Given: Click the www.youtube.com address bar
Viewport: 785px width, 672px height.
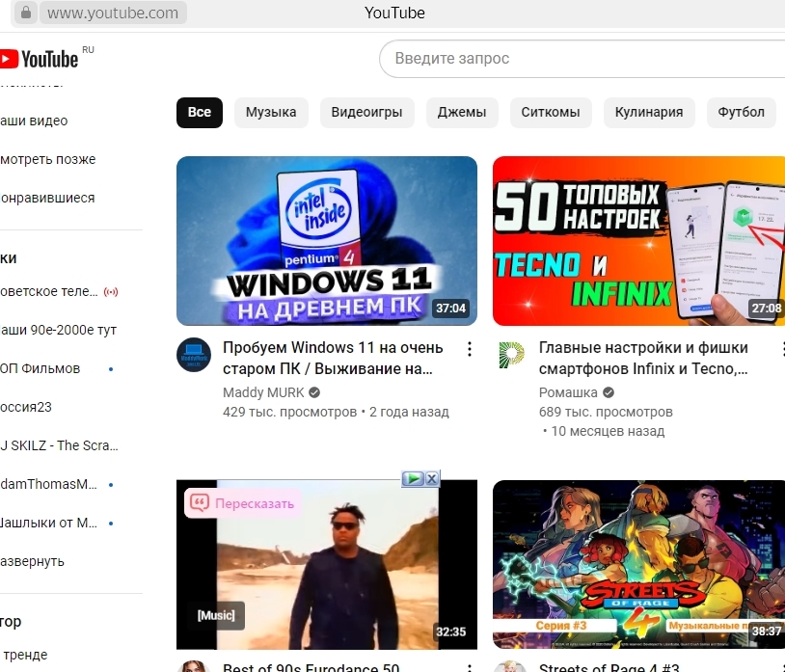Looking at the screenshot, I should point(113,13).
